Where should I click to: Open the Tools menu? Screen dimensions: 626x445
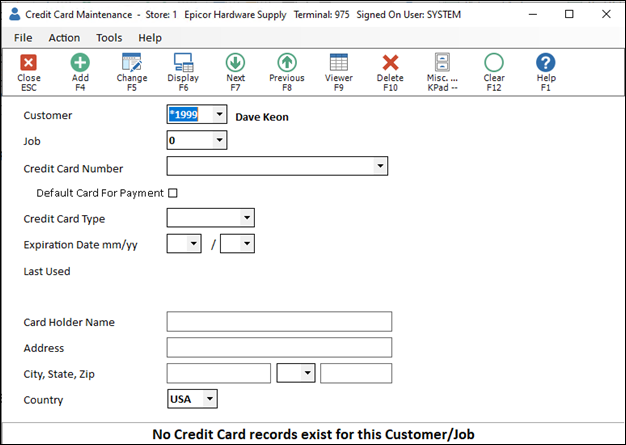click(109, 38)
